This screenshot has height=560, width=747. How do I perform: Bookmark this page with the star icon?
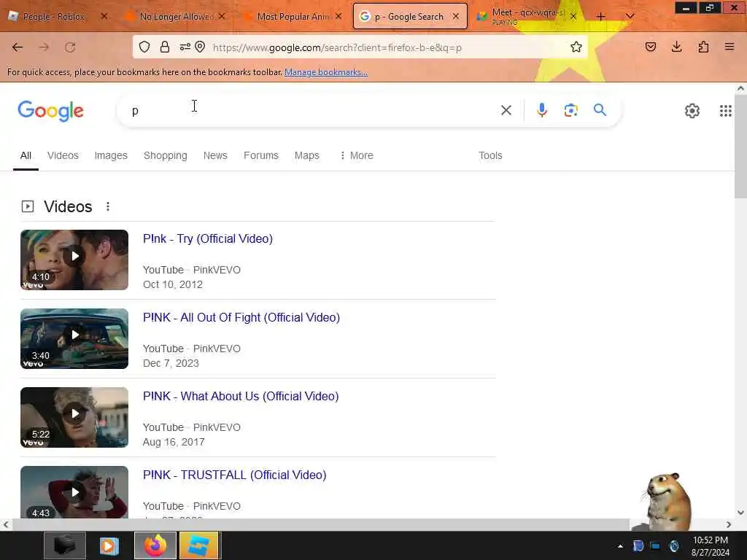(576, 47)
